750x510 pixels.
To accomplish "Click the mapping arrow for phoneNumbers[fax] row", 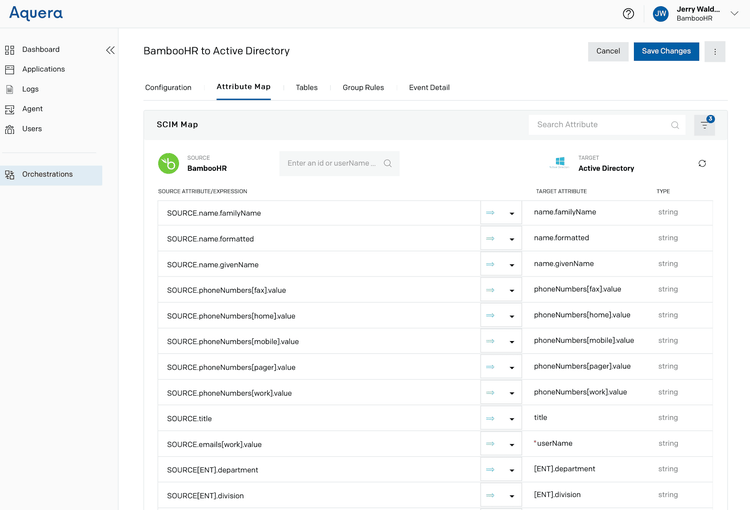I will [490, 290].
